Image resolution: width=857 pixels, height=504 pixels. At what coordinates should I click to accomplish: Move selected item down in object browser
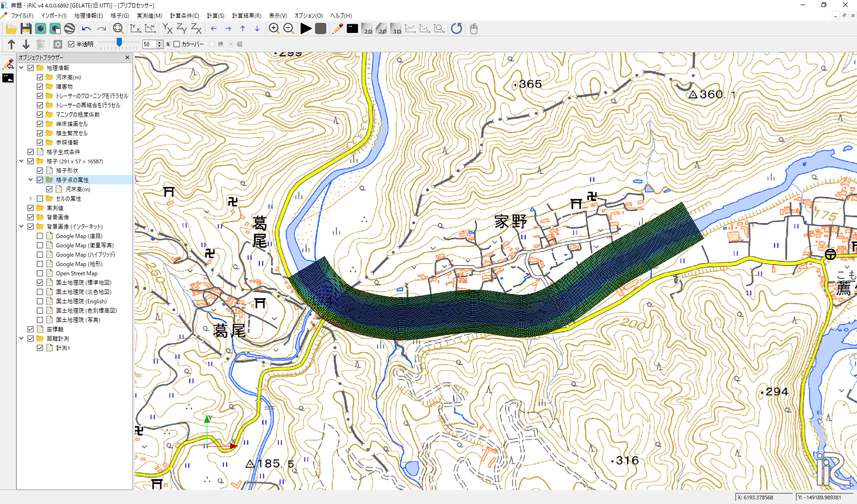(26, 44)
